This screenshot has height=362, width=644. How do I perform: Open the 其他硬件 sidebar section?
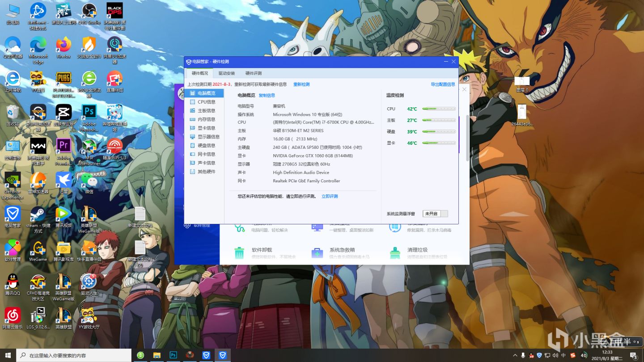[204, 172]
